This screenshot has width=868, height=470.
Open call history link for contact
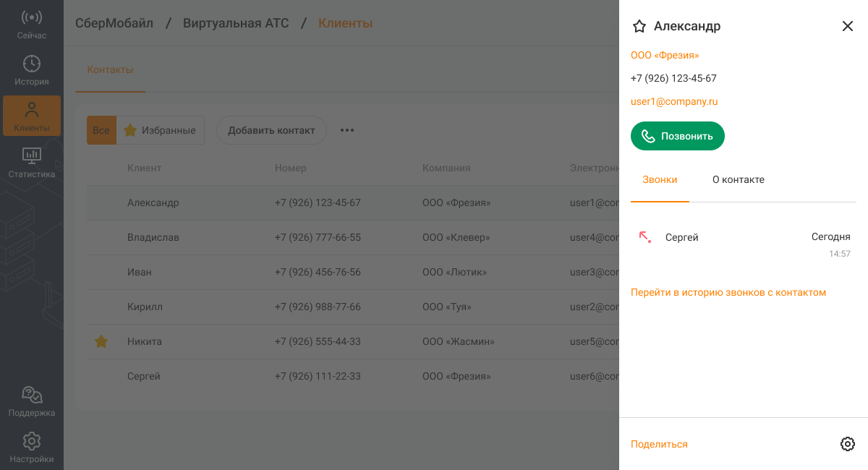728,292
